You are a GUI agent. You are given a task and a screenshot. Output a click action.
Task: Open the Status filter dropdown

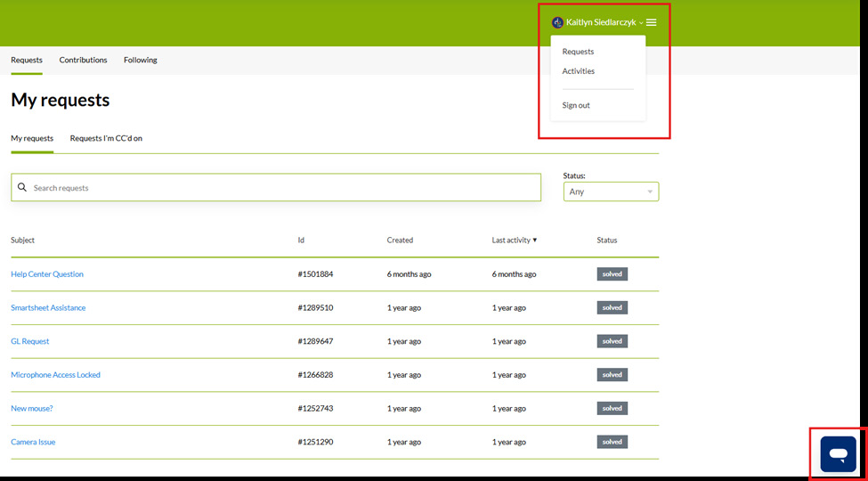pos(611,192)
